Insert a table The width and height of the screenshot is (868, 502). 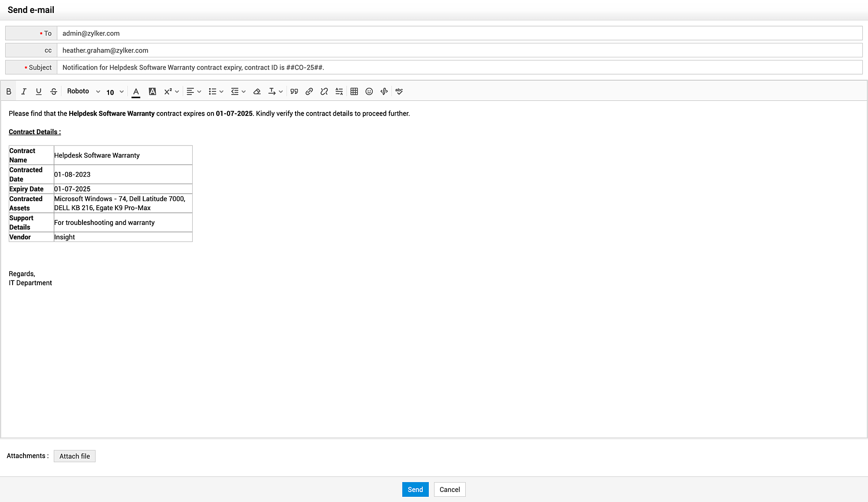tap(354, 92)
